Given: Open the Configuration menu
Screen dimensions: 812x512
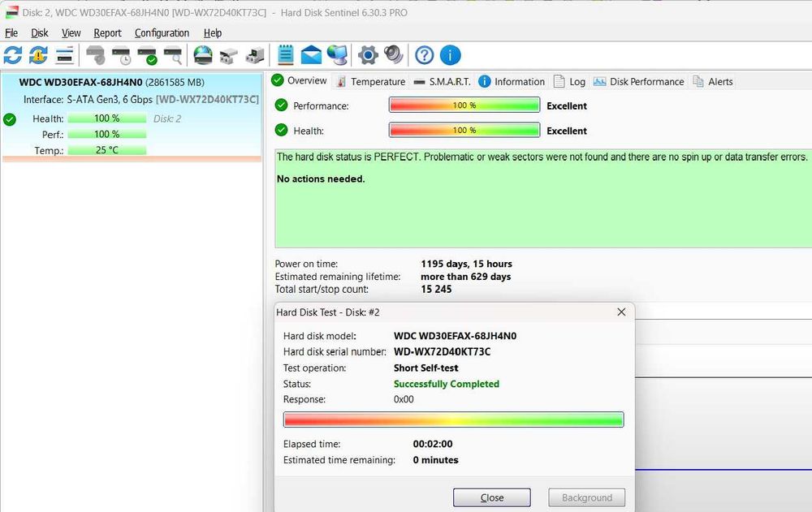Looking at the screenshot, I should pos(162,33).
